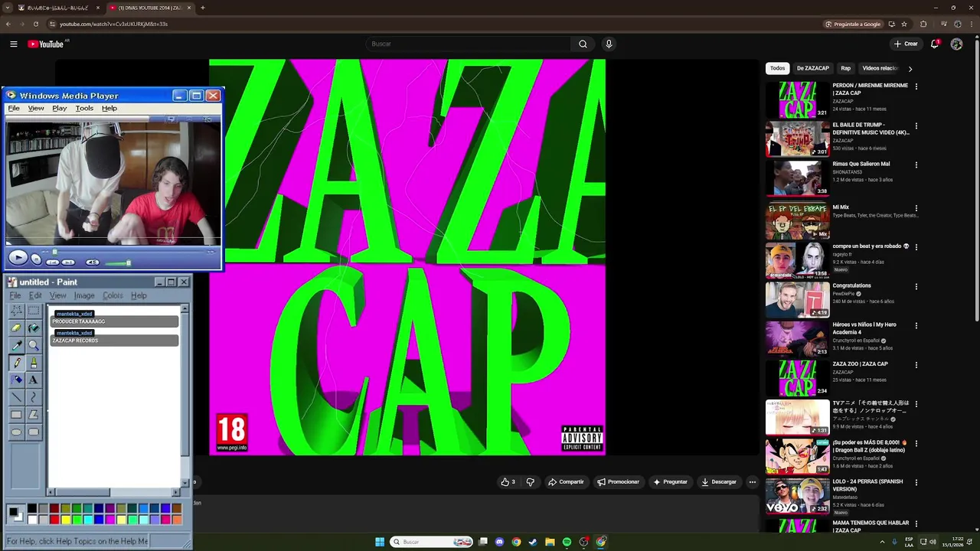The height and width of the screenshot is (551, 980).
Task: Choose the Fill With Color bucket tool
Action: pos(34,328)
